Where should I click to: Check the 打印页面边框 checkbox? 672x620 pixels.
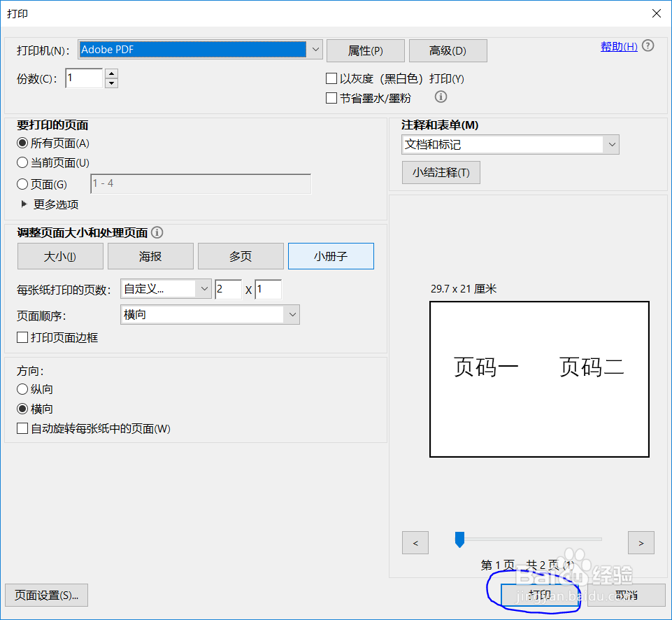22,337
